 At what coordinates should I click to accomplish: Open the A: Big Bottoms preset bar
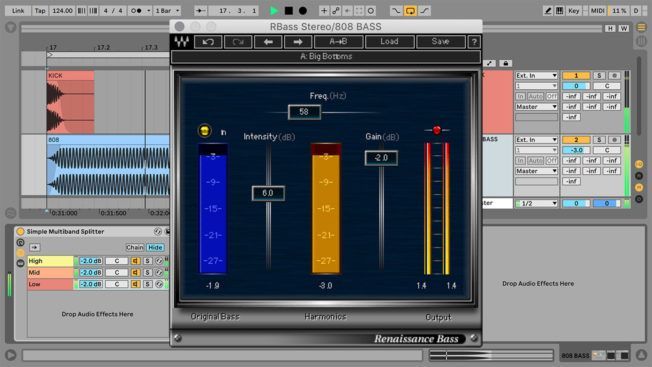[x=326, y=56]
